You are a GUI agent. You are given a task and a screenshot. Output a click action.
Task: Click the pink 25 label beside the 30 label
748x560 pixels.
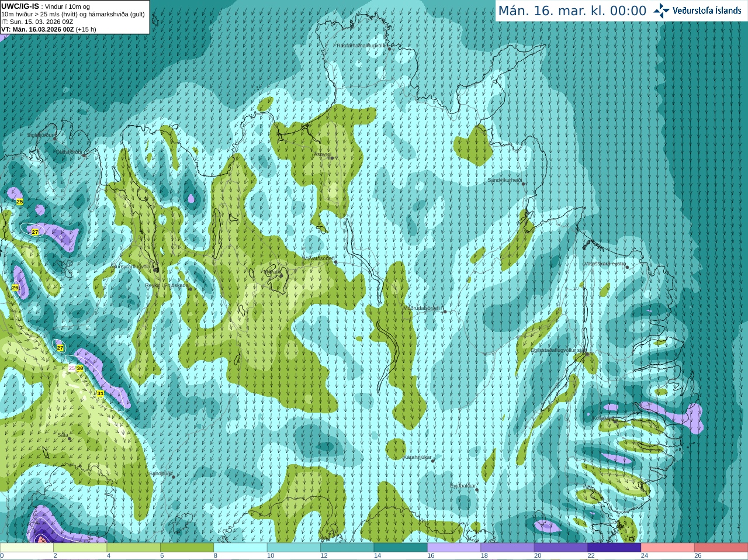pos(72,368)
